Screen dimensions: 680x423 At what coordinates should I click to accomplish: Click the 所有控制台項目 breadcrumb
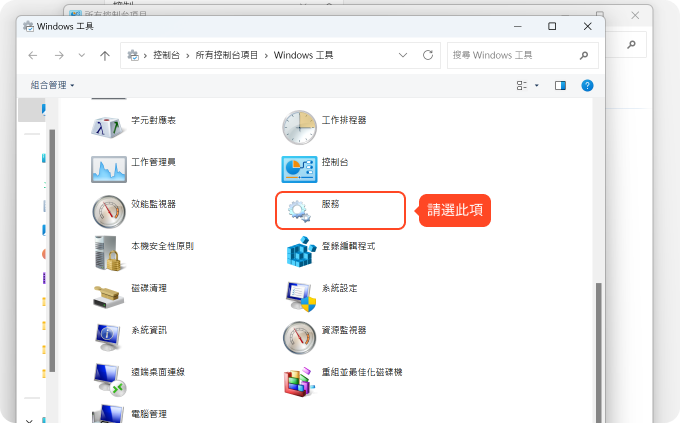[x=227, y=55]
